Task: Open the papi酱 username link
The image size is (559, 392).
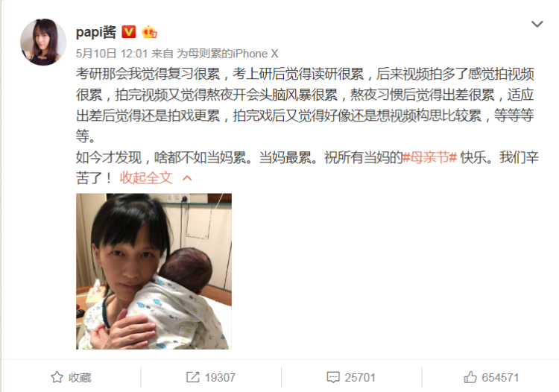Action: coord(96,32)
